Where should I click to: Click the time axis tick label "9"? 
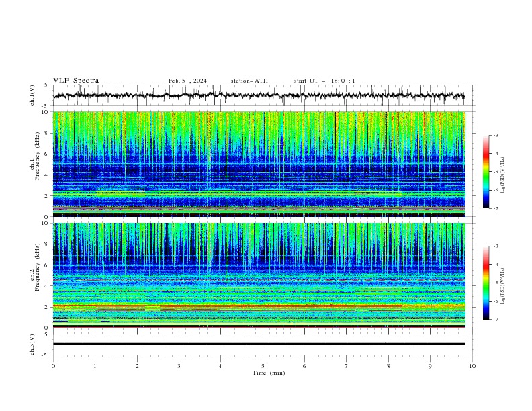pyautogui.click(x=430, y=366)
